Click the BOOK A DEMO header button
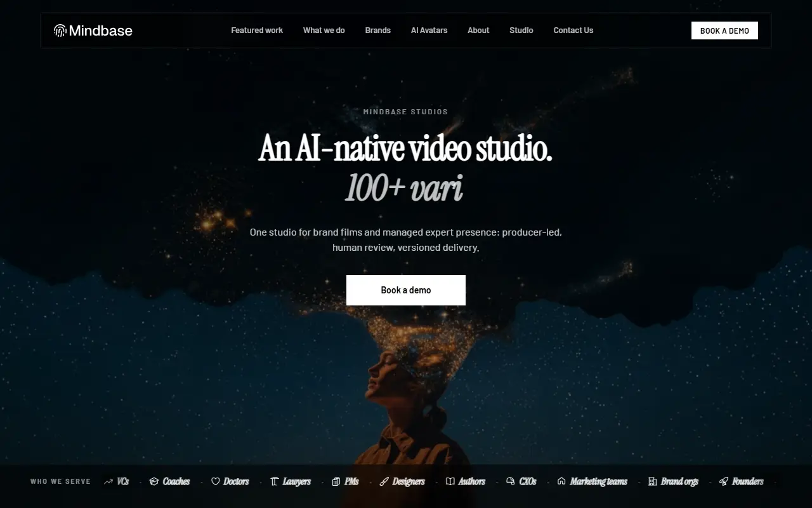Image resolution: width=812 pixels, height=508 pixels. pyautogui.click(x=724, y=30)
